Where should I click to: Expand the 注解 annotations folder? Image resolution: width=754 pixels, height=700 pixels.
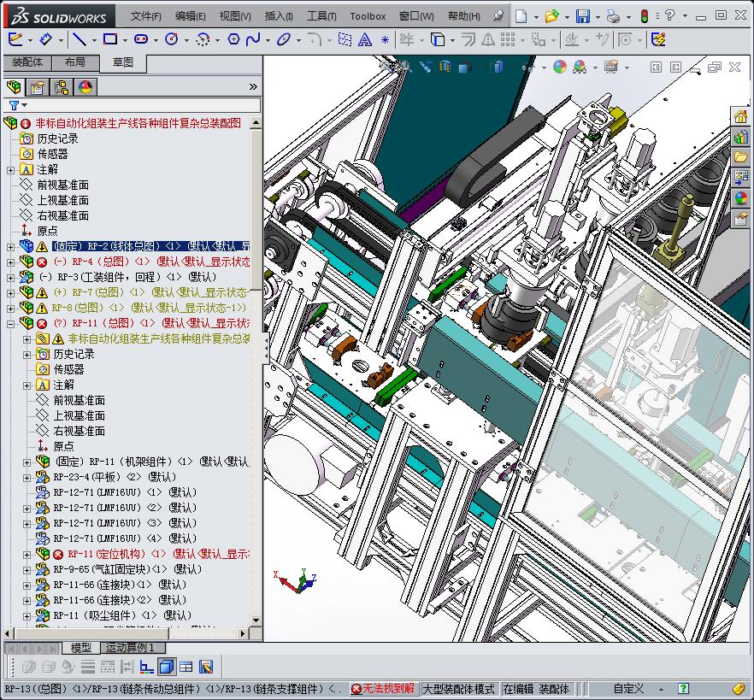(10, 169)
